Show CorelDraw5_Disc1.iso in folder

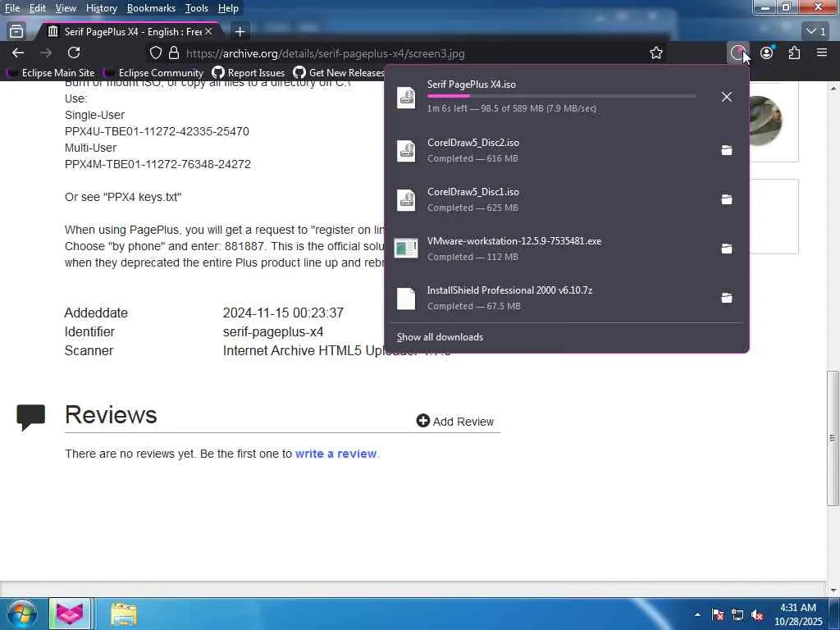click(x=727, y=199)
